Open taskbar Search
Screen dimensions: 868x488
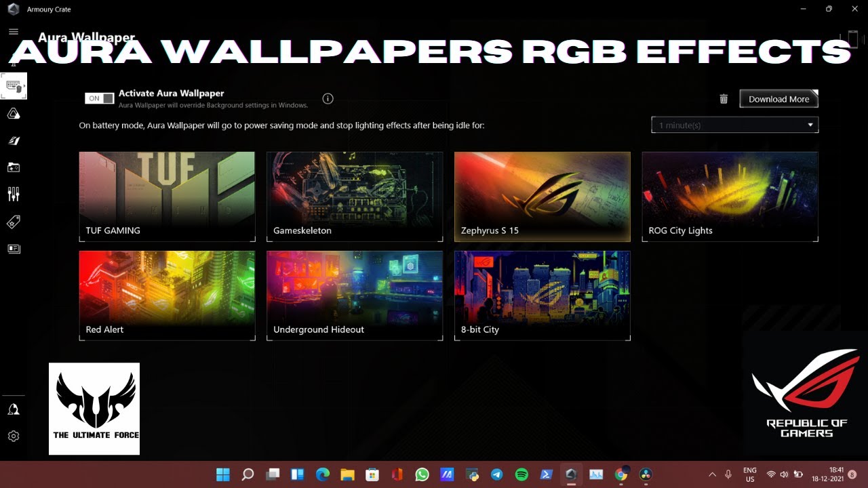click(248, 474)
